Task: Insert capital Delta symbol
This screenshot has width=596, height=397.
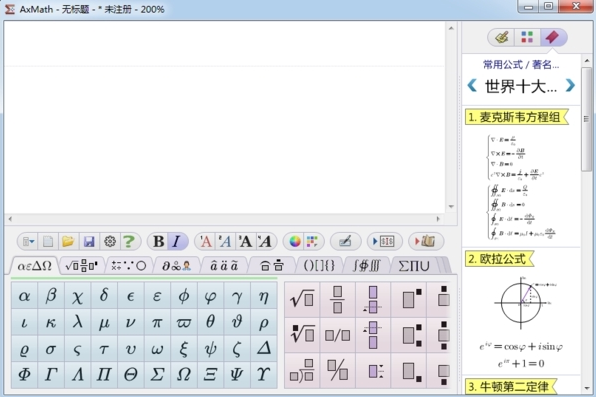Action: point(264,349)
